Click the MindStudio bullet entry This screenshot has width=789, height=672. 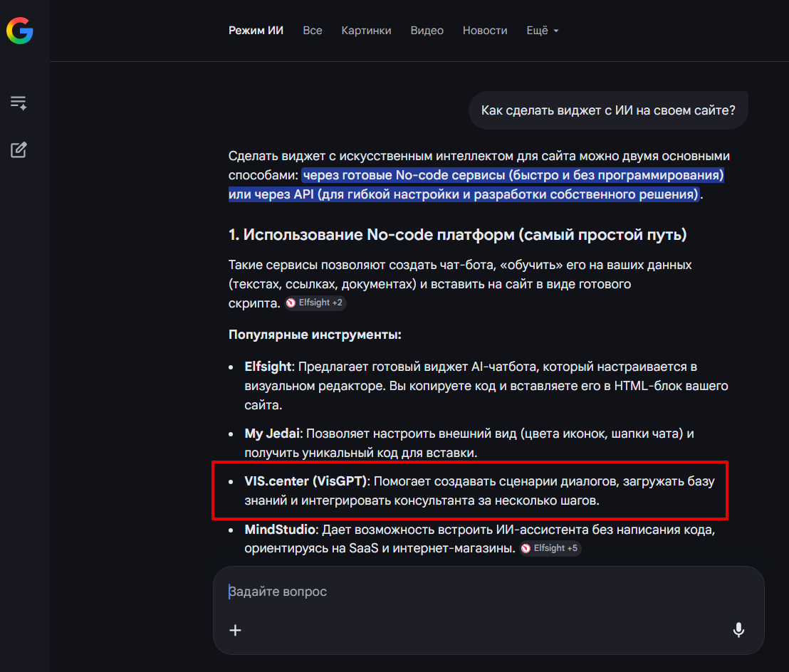point(470,539)
